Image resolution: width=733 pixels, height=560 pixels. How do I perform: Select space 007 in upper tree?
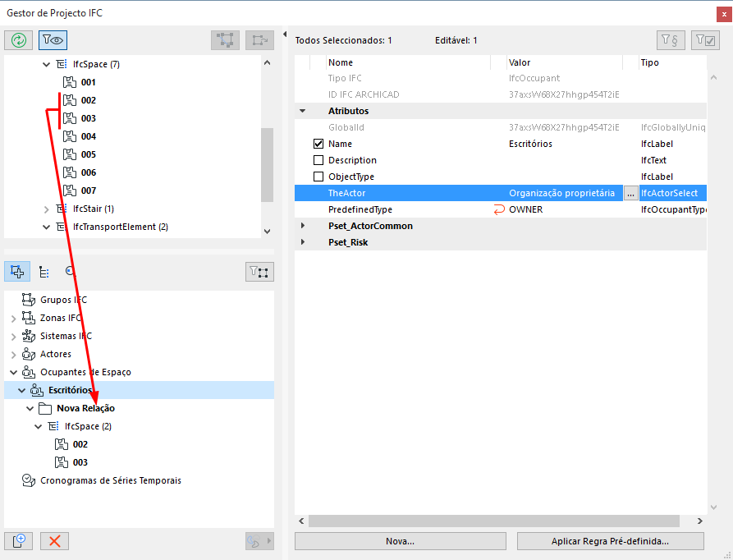89,190
